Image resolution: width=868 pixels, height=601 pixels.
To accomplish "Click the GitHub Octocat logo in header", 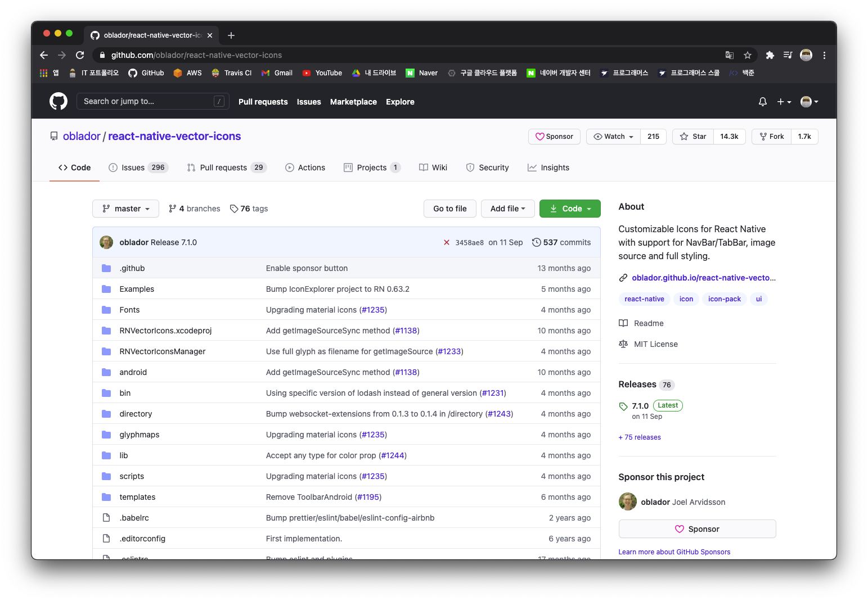I will (x=59, y=101).
